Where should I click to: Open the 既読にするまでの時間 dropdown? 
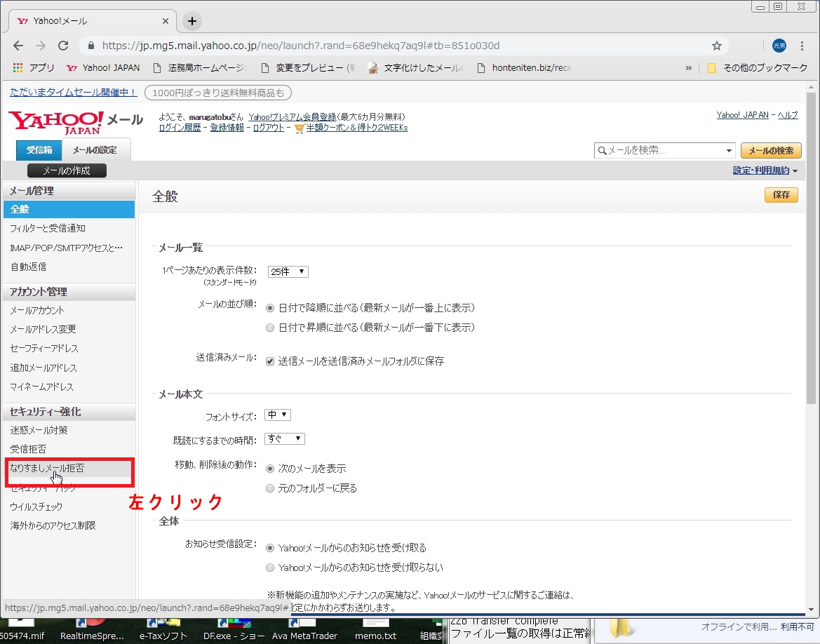tap(284, 438)
